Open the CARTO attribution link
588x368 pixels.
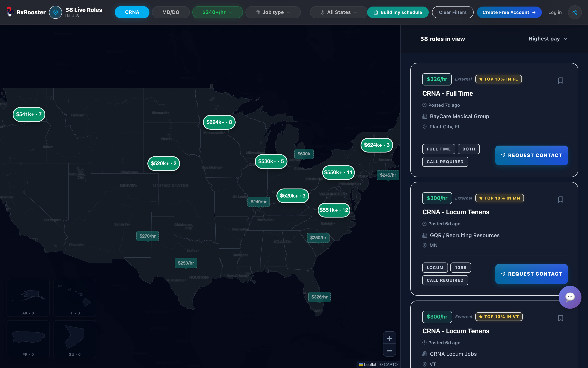(391, 364)
